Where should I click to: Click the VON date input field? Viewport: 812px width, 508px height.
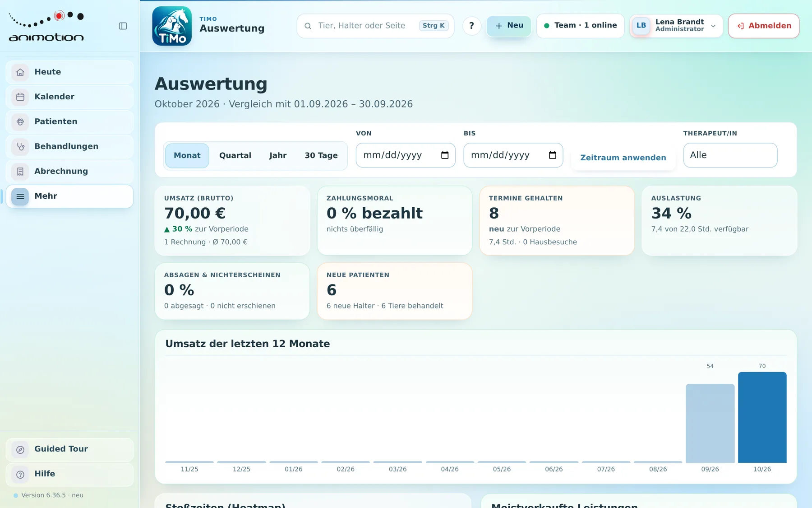(406, 155)
